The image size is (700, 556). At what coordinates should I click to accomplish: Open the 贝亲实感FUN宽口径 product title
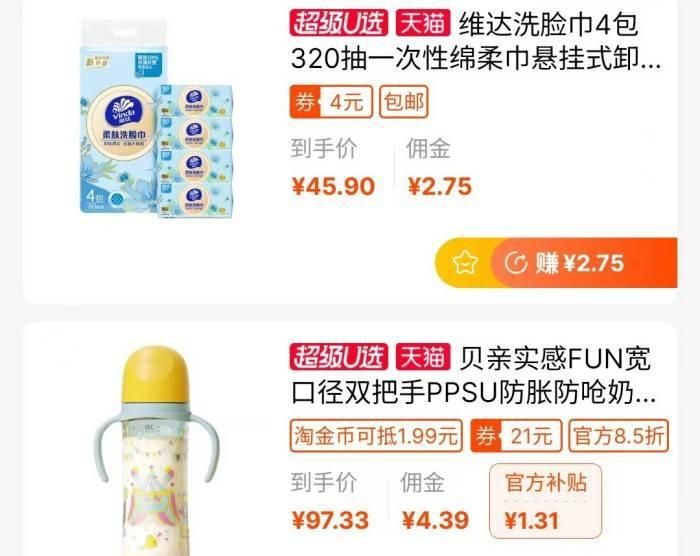click(474, 376)
